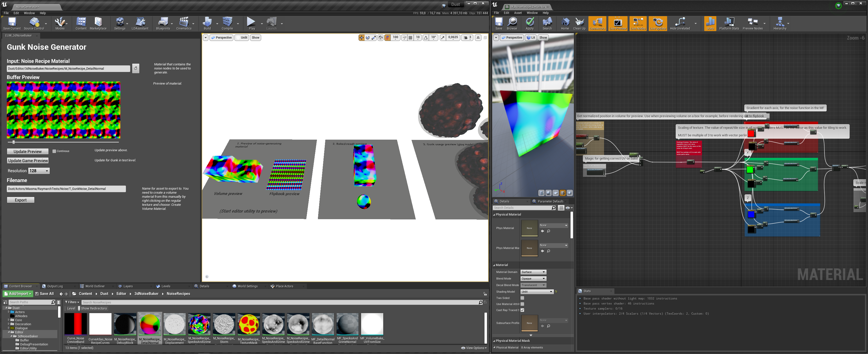Open the Asset menu in material editor
Screen dimensions: 868x354
click(x=518, y=13)
